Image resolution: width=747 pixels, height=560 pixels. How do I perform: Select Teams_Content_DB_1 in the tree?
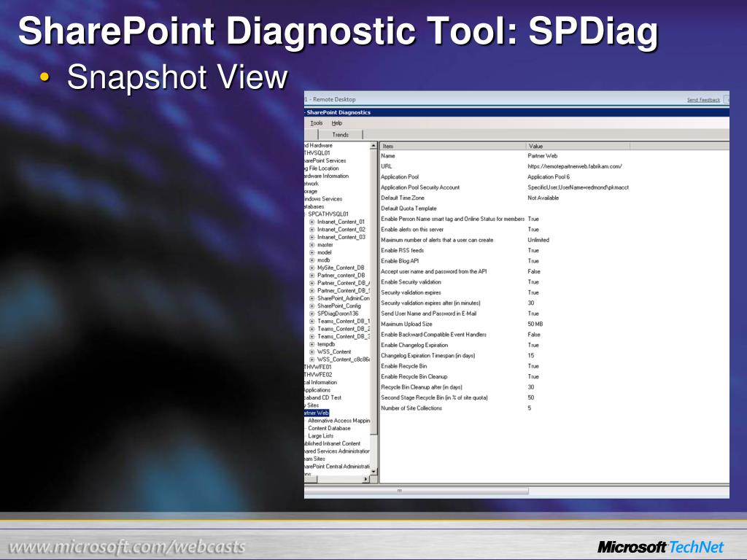click(x=344, y=321)
